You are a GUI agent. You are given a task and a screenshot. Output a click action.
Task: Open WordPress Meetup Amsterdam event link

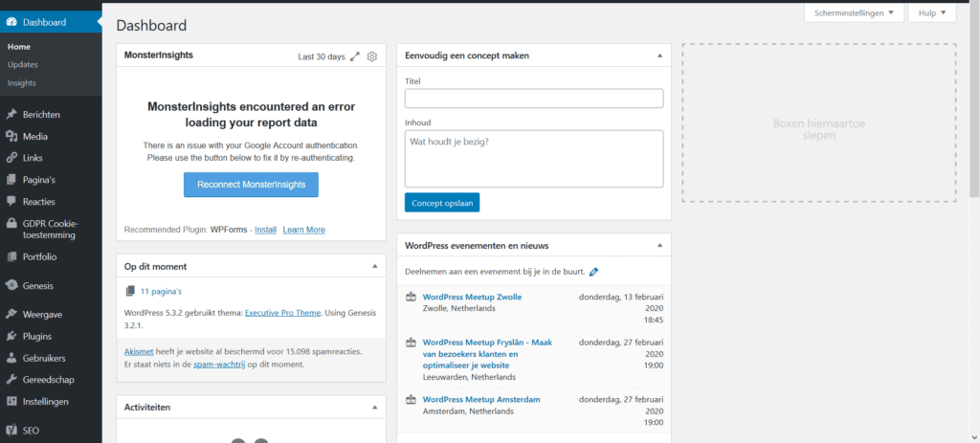pyautogui.click(x=482, y=399)
